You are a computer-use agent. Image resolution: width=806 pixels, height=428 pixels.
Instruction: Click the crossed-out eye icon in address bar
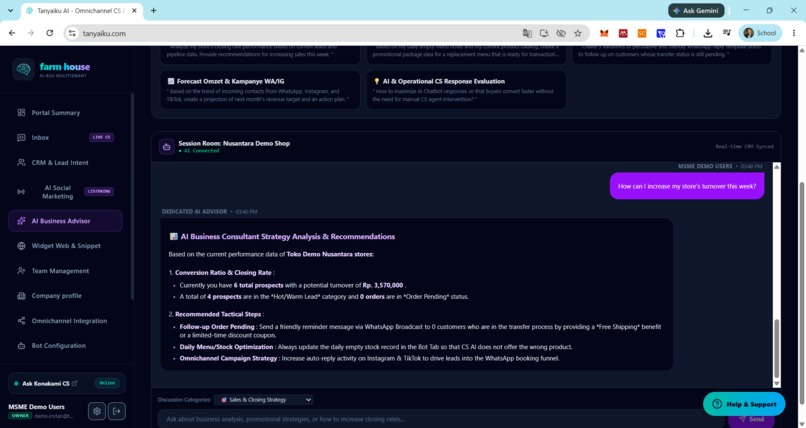point(561,33)
